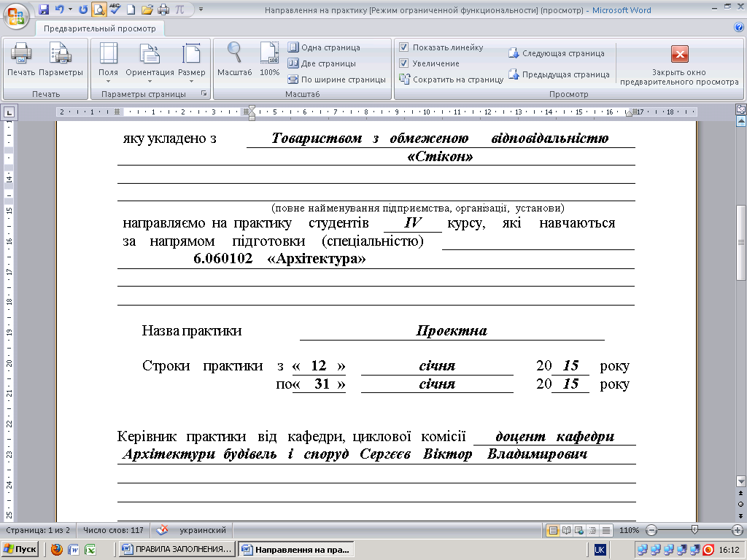Toggle ruler icon above vertical scrollbar

740,109
